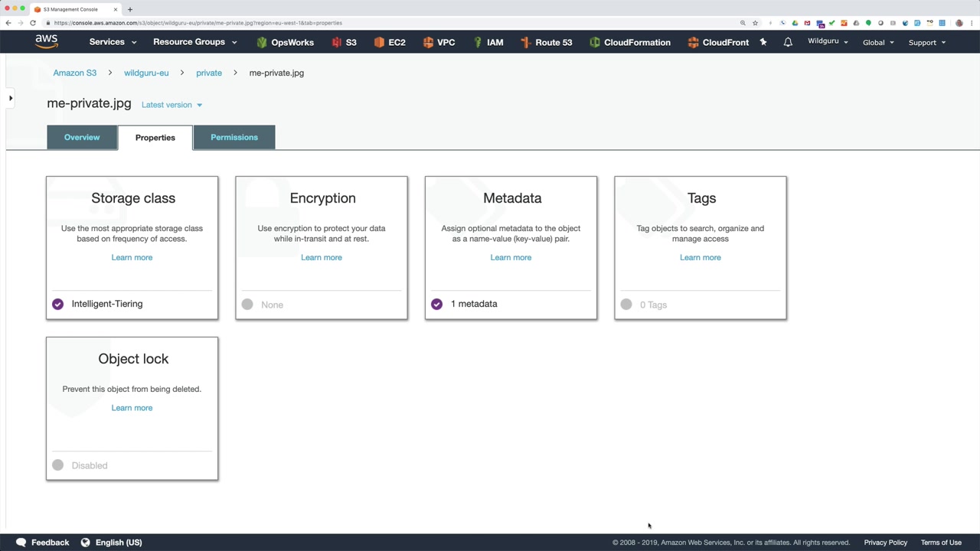Open the OpsWorks service shortcut icon
980x551 pixels.
[x=262, y=42]
